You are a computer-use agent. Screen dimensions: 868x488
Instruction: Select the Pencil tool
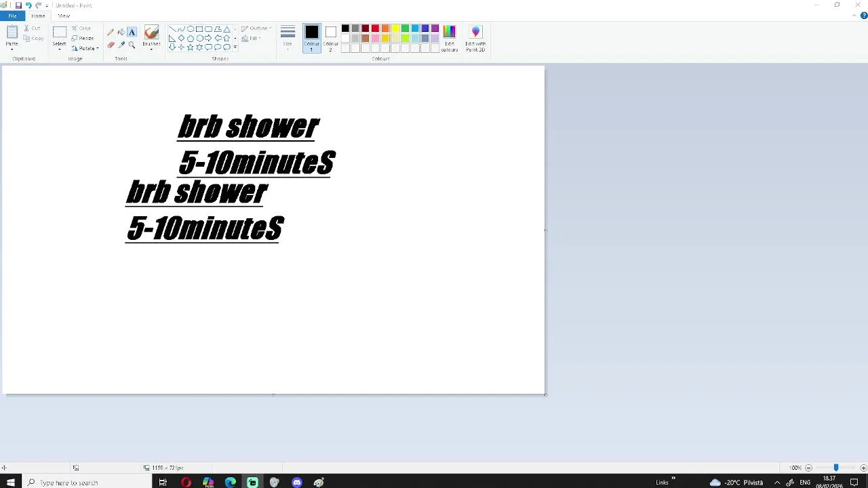111,32
